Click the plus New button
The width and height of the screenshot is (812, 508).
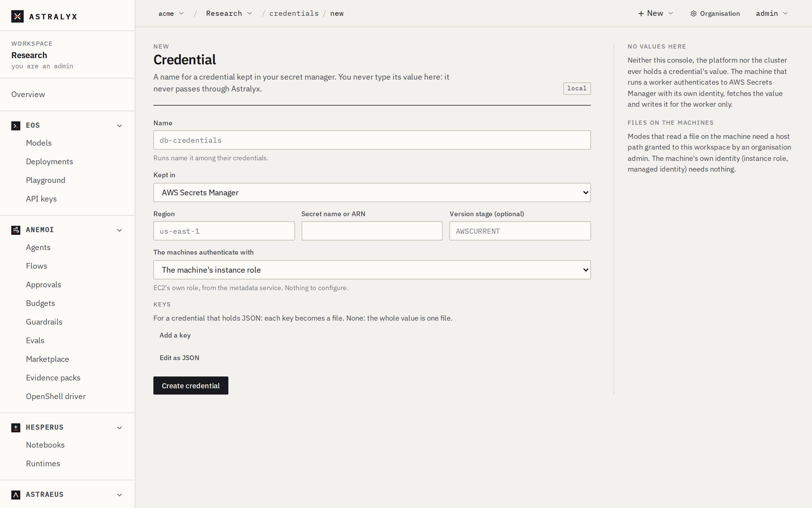tap(656, 14)
